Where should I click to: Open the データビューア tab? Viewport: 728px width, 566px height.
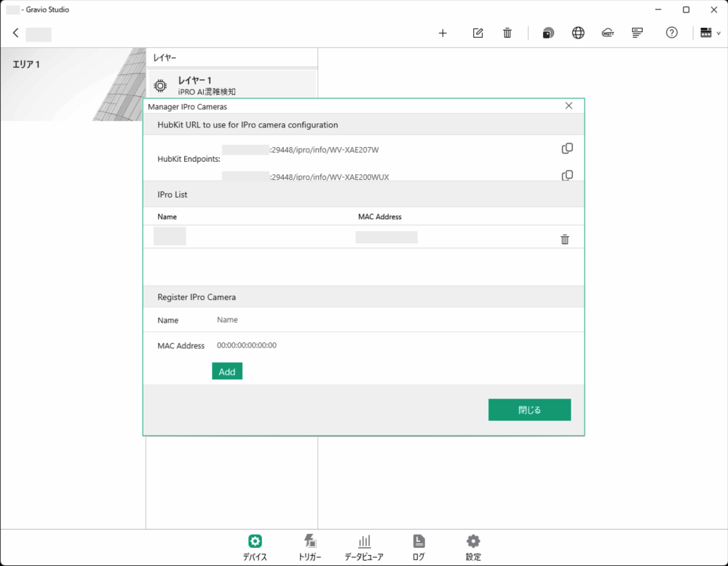(x=364, y=546)
